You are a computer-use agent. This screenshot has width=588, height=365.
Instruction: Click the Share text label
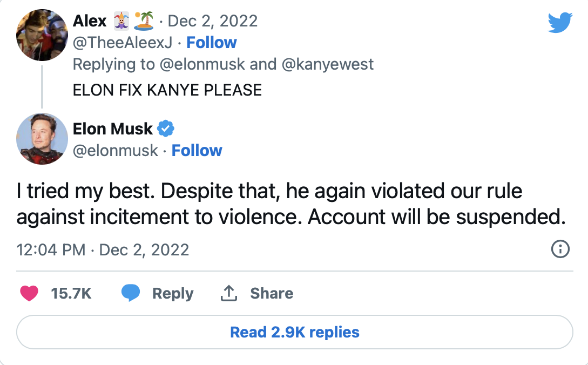[272, 293]
